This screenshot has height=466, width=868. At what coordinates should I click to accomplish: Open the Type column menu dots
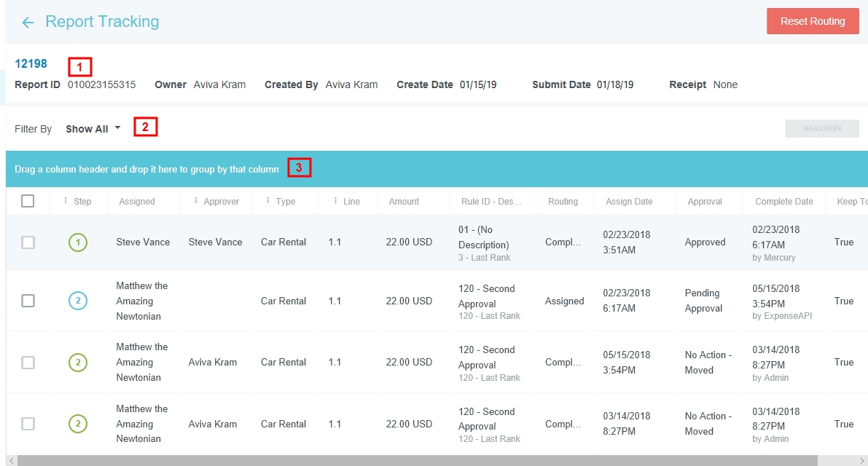(x=268, y=201)
